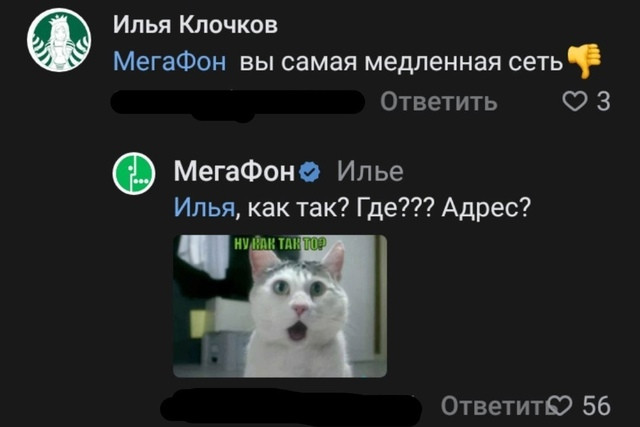Jump to the parent comment via Илье
Image resolution: width=640 pixels, height=427 pixels.
pyautogui.click(x=370, y=171)
